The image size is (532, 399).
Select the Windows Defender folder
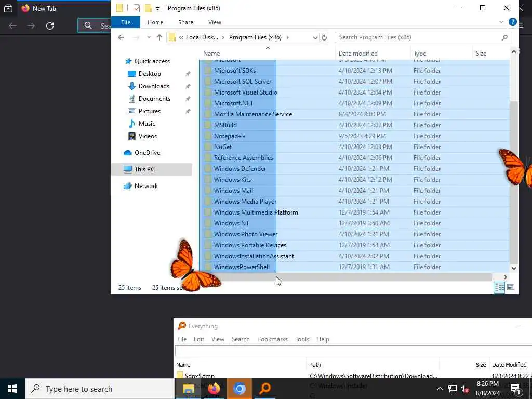pyautogui.click(x=354, y=169)
